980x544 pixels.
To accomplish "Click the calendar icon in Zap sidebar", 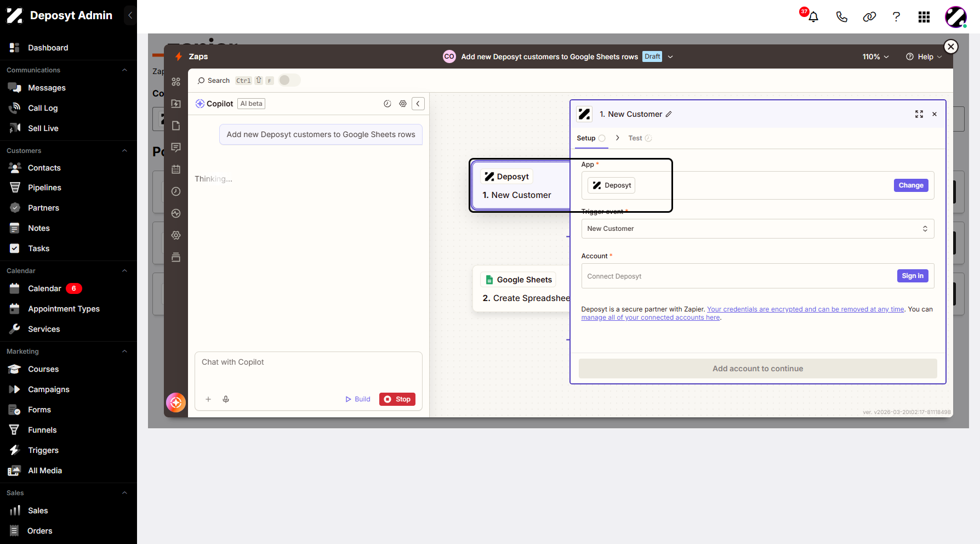I will click(x=176, y=169).
